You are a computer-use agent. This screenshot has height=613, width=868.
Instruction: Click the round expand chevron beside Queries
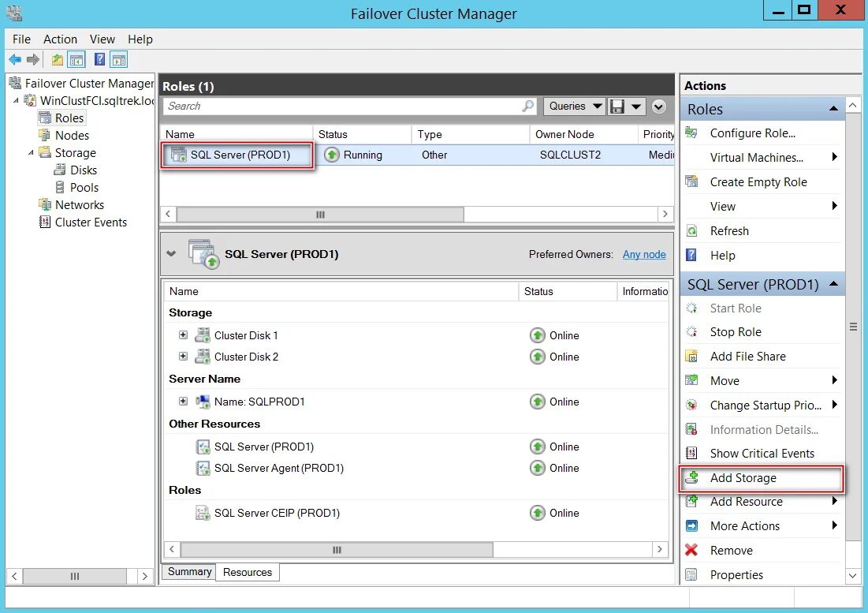point(659,107)
